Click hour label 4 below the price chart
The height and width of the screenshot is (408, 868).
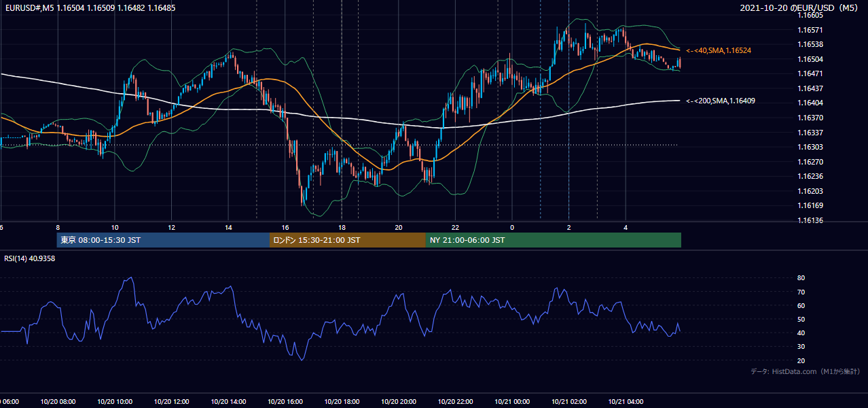pos(626,227)
